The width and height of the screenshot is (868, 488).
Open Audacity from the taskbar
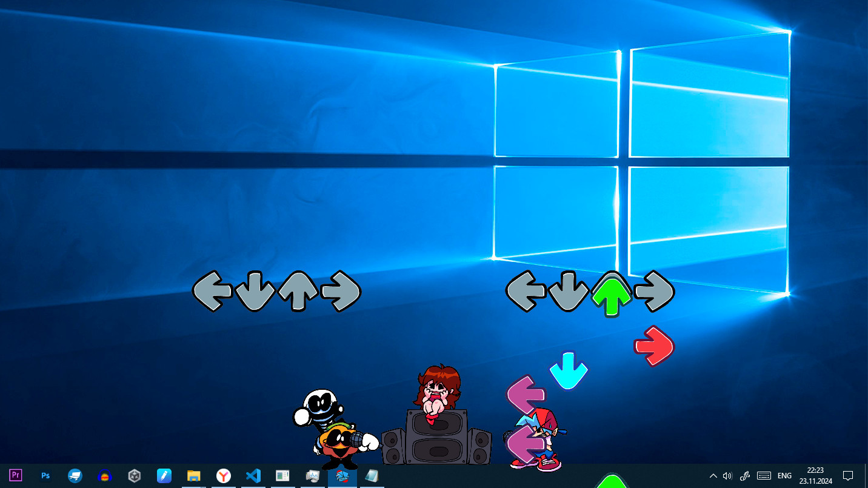105,475
